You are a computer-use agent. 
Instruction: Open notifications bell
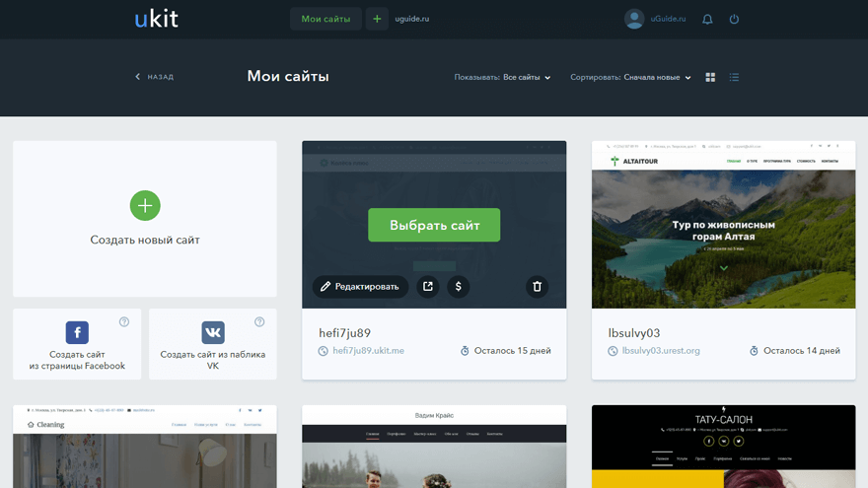click(x=707, y=20)
